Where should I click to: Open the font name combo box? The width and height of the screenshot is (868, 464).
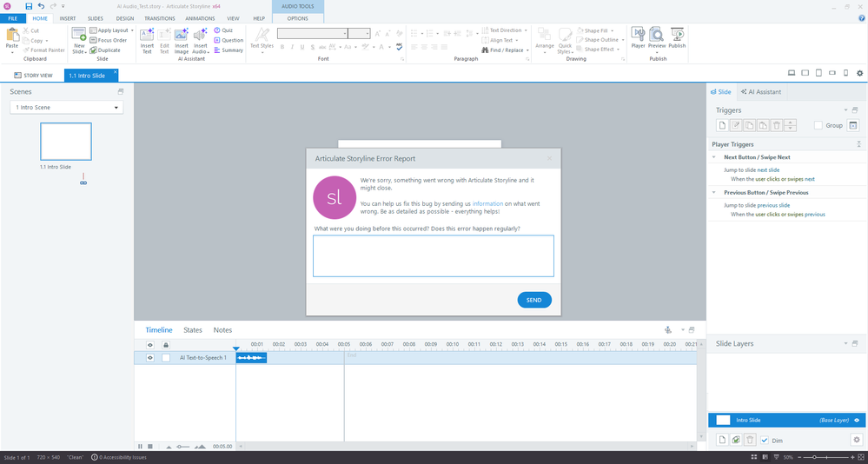pos(312,33)
